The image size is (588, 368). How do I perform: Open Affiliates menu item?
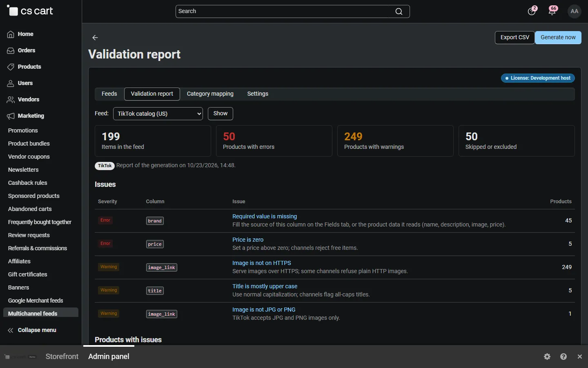19,261
